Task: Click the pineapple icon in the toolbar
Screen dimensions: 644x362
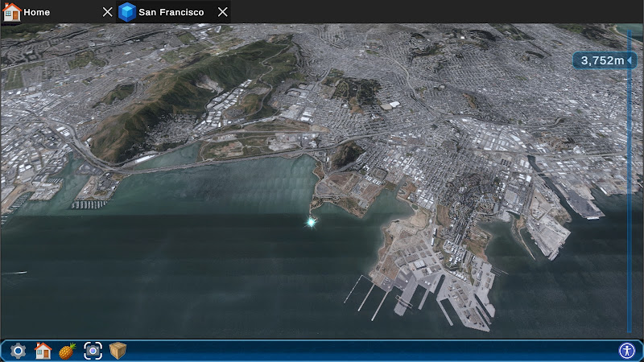Action: point(68,351)
